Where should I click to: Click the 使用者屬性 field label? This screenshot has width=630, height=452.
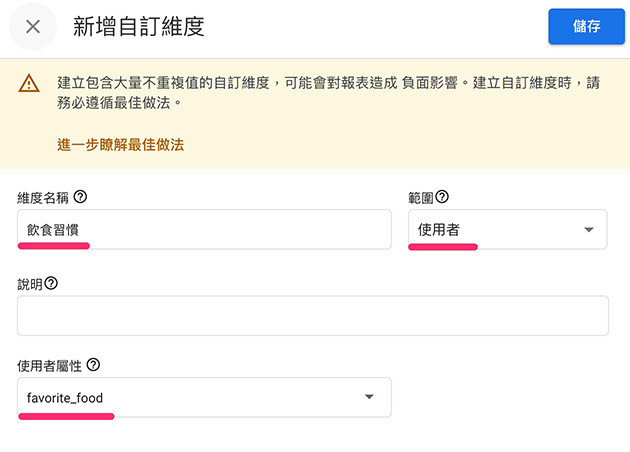click(49, 366)
